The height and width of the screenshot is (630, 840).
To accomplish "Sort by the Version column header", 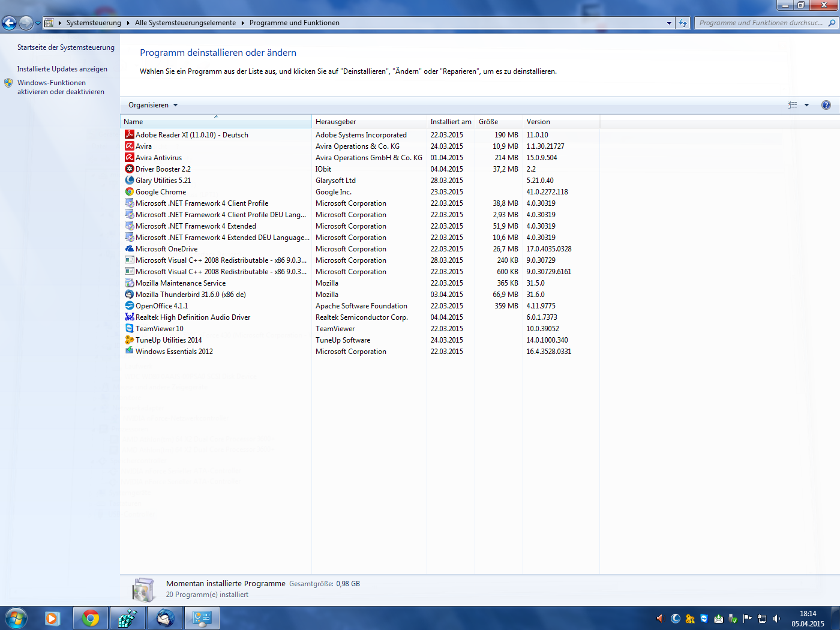I will (561, 121).
